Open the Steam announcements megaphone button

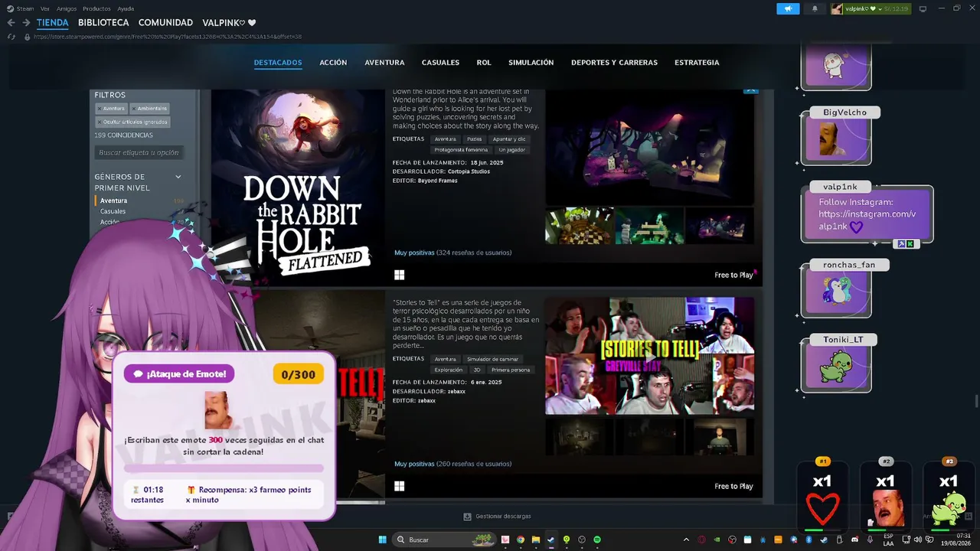(x=788, y=8)
